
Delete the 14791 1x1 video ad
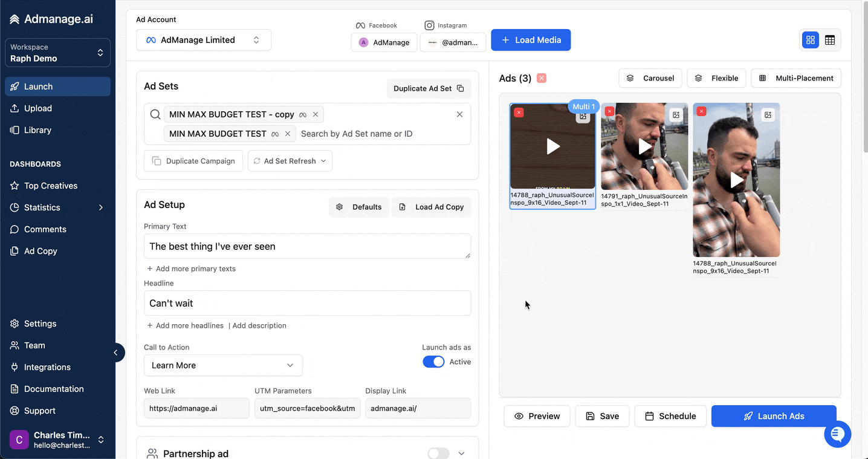pos(609,111)
